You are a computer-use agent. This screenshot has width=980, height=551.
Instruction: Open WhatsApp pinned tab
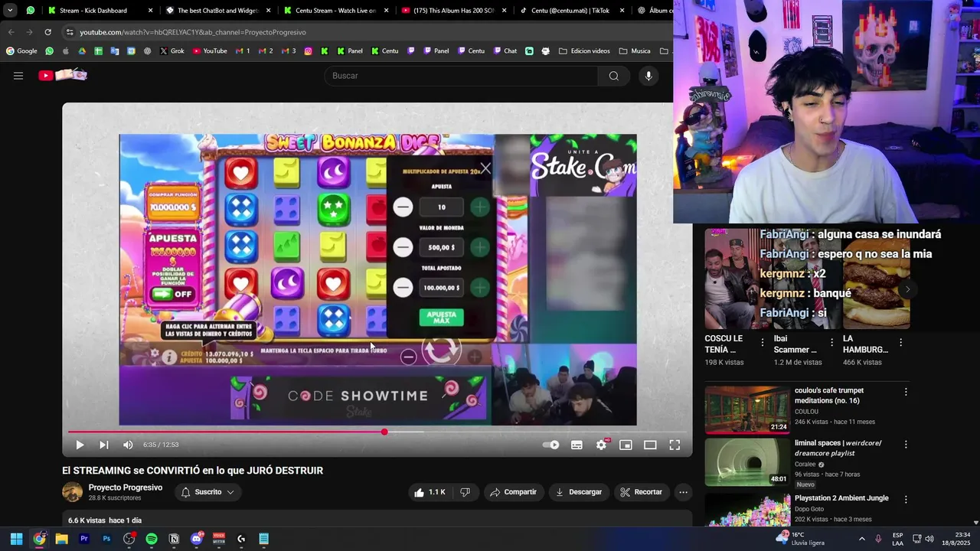coord(31,11)
